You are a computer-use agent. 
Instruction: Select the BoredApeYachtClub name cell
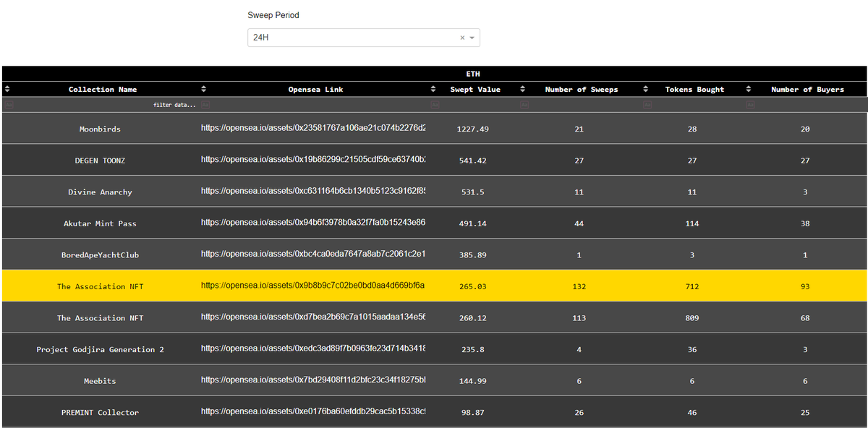(x=100, y=254)
